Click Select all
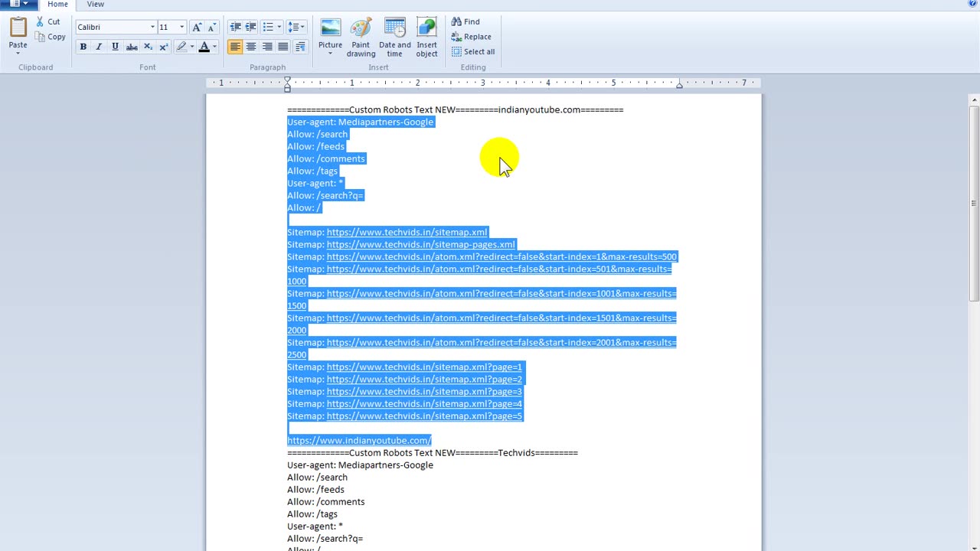Screen dimensions: 980x551 473,52
